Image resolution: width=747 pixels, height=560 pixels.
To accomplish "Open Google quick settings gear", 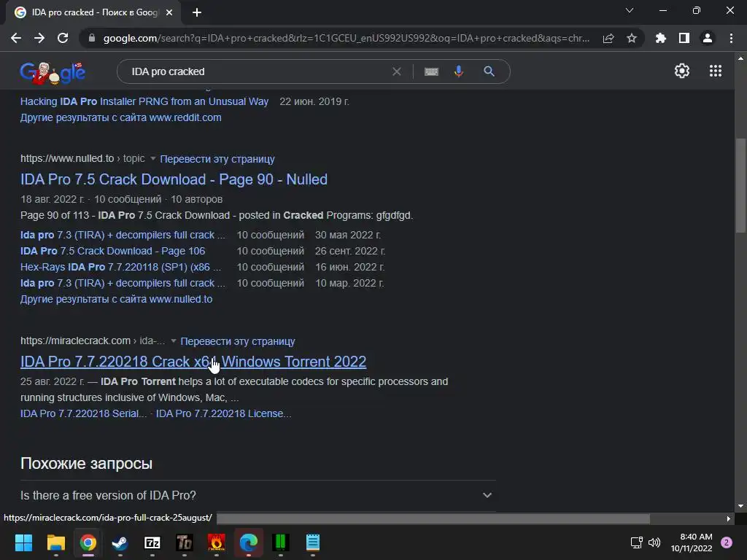I will coord(682,71).
